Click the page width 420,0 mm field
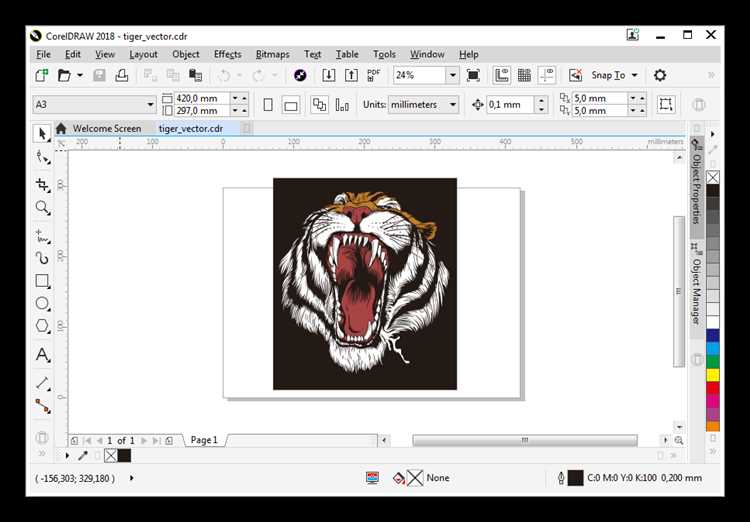Image resolution: width=750 pixels, height=522 pixels. [x=203, y=98]
